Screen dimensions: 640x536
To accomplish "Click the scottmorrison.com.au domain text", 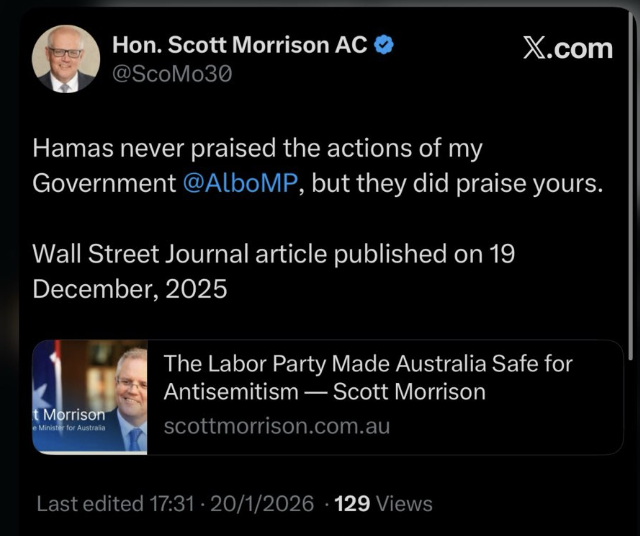I will click(x=276, y=426).
